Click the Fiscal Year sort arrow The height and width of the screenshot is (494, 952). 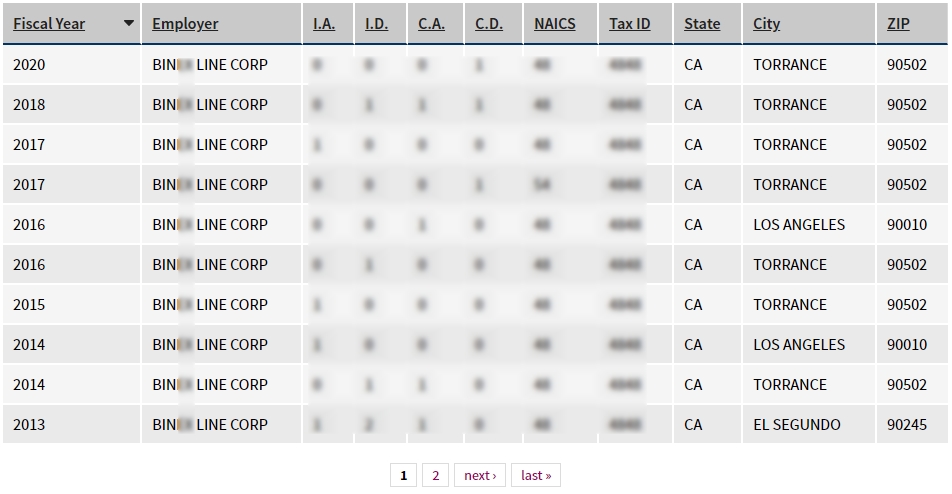[x=129, y=24]
